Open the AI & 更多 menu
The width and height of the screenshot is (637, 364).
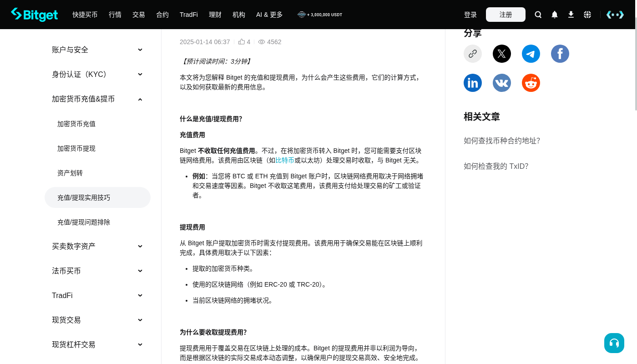click(x=269, y=15)
